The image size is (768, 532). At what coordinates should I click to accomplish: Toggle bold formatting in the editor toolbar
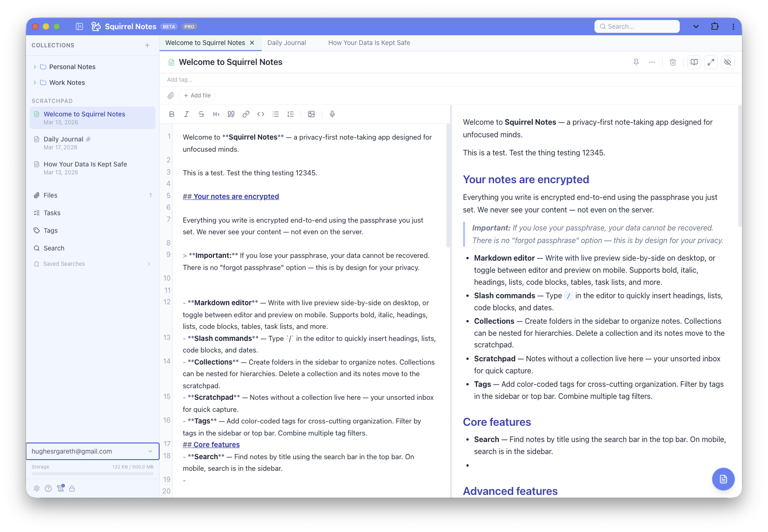(172, 114)
